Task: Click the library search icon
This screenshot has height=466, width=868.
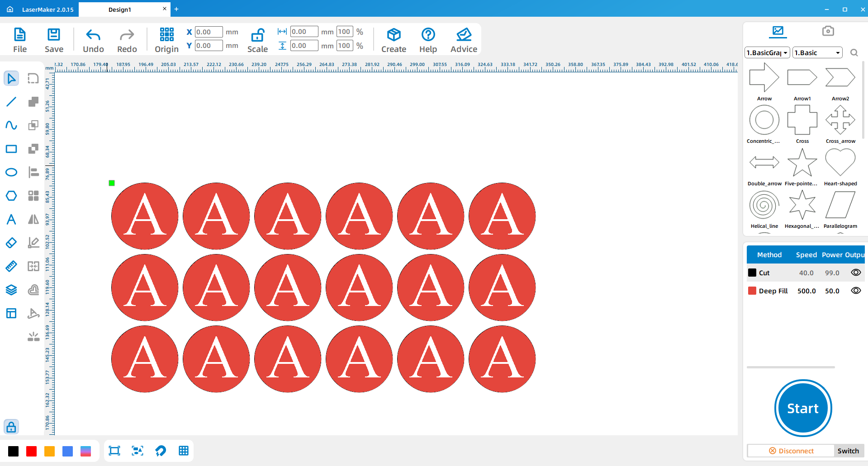Action: 854,53
